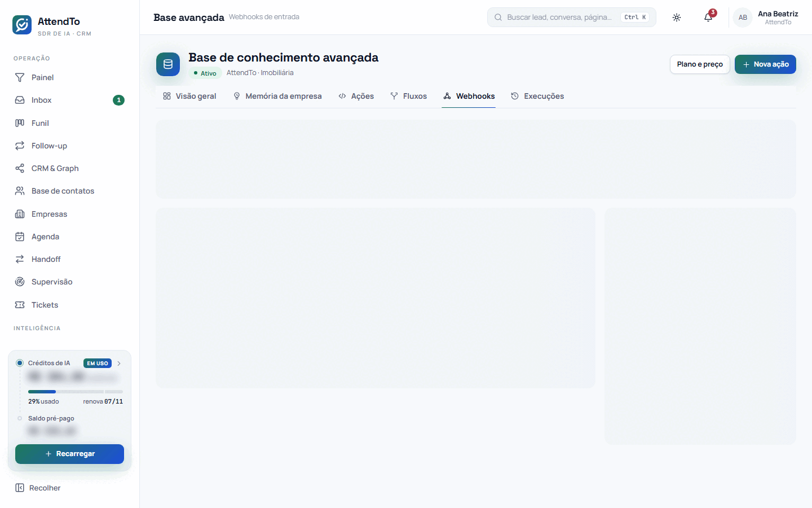The height and width of the screenshot is (508, 812).
Task: Click the AB user avatar
Action: (x=743, y=17)
